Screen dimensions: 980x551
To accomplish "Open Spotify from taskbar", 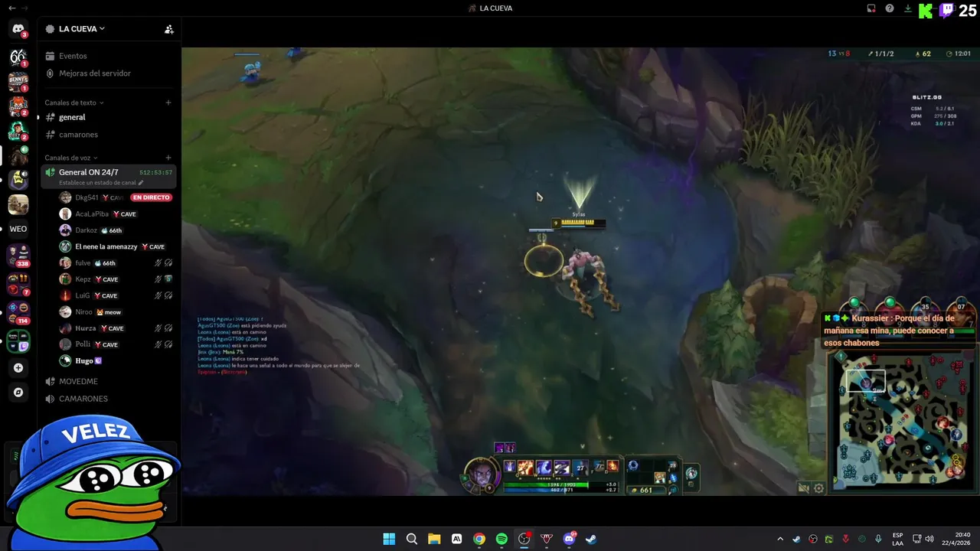I will (x=501, y=539).
